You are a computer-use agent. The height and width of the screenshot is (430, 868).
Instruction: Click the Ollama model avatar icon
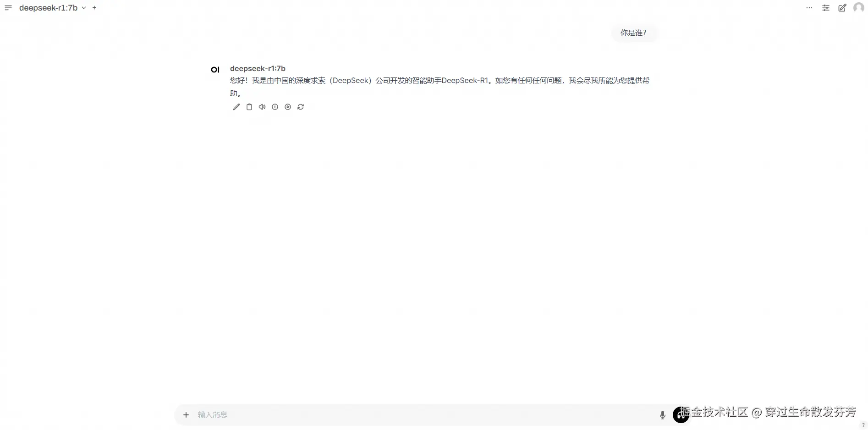pyautogui.click(x=215, y=70)
